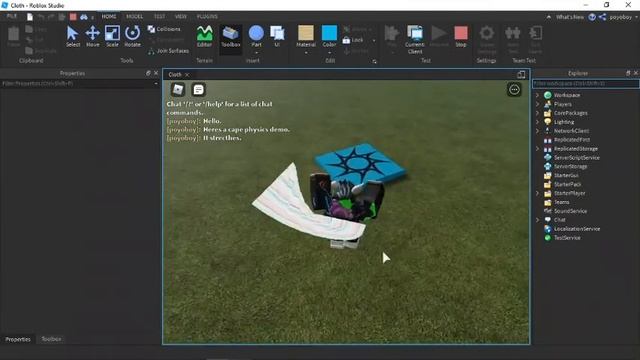
Task: Expand the Chat node in Explorer
Action: click(538, 220)
